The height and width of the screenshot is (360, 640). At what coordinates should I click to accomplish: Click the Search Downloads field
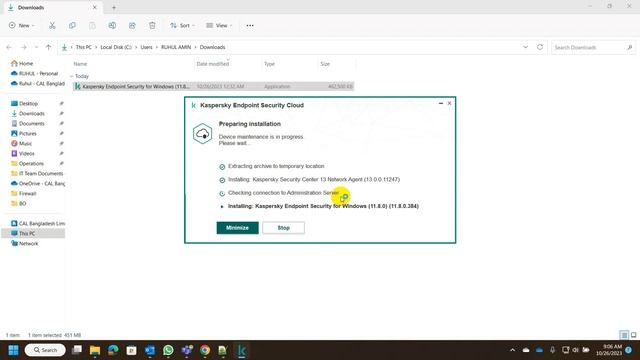[x=593, y=47]
